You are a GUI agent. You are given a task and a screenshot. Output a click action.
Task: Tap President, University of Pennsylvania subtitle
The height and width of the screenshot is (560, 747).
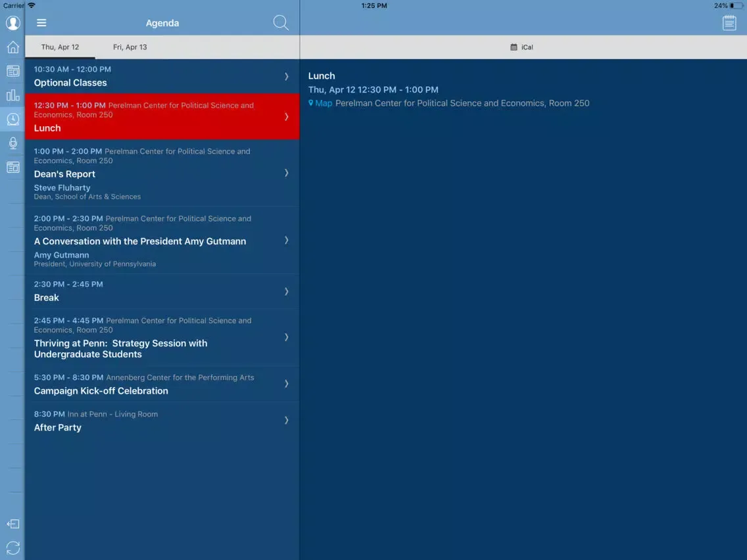pyautogui.click(x=95, y=264)
